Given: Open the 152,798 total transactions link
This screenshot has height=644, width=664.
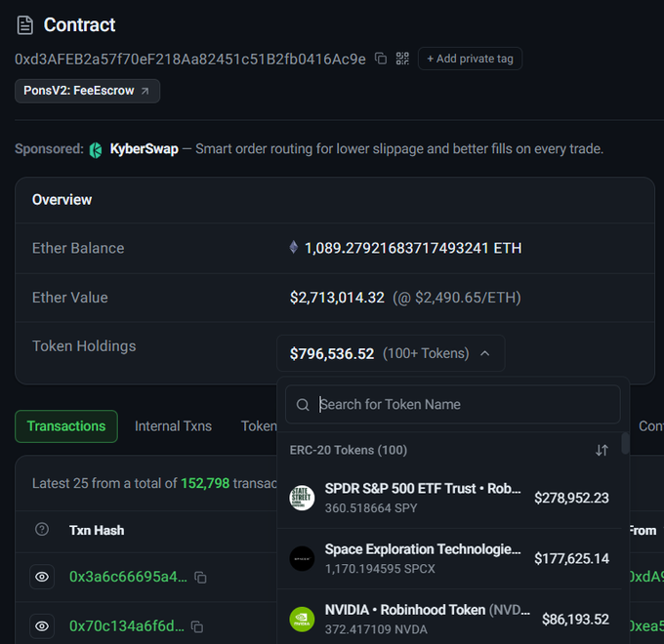Looking at the screenshot, I should click(x=205, y=483).
